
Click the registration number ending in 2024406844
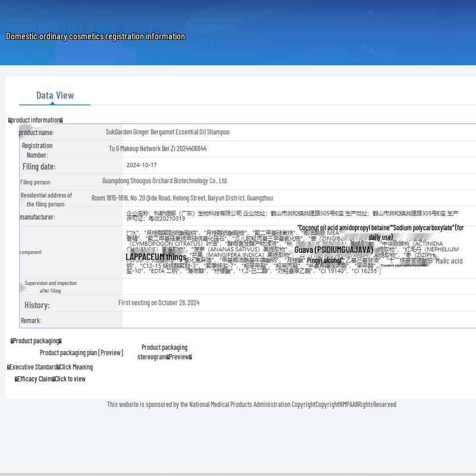point(158,149)
